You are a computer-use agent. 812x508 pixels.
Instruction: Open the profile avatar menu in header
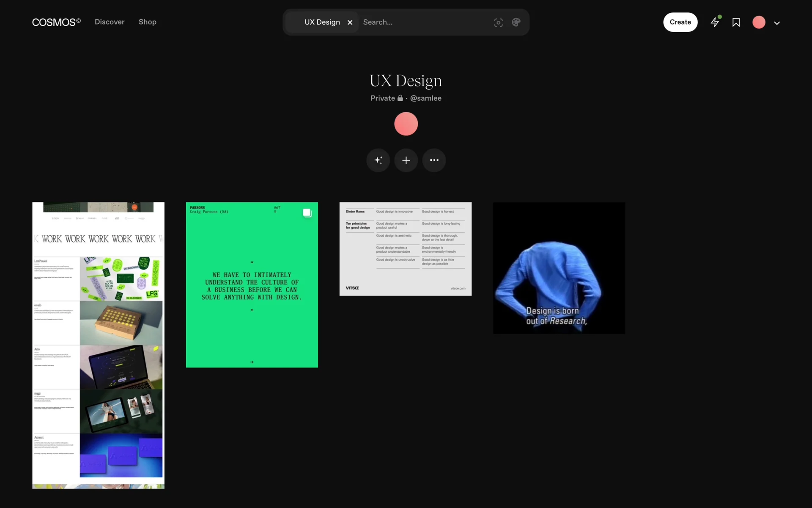(759, 22)
